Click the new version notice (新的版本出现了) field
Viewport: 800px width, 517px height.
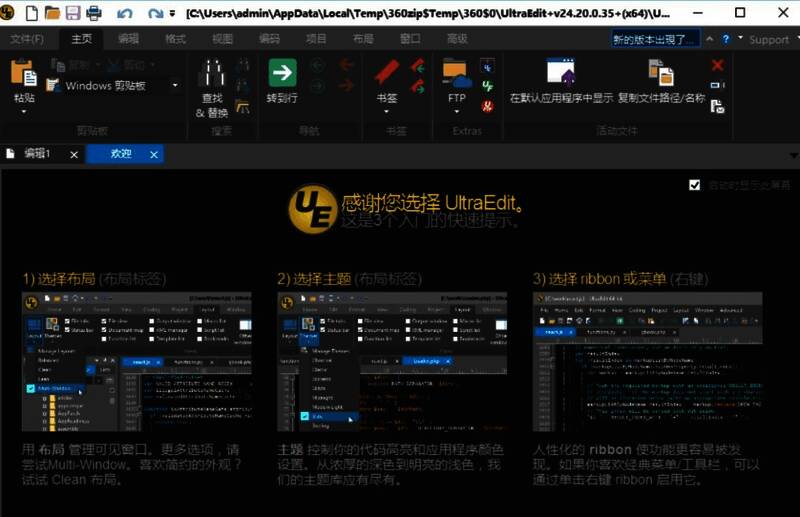coord(655,39)
